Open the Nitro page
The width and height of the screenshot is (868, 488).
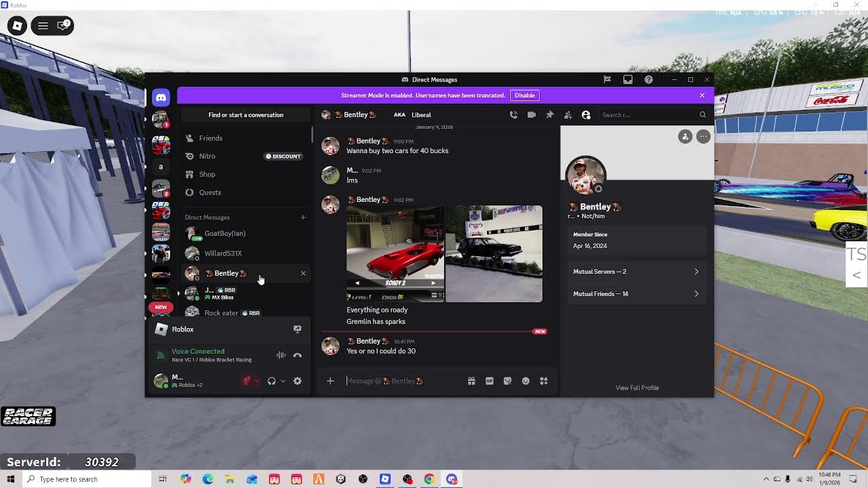coord(245,156)
